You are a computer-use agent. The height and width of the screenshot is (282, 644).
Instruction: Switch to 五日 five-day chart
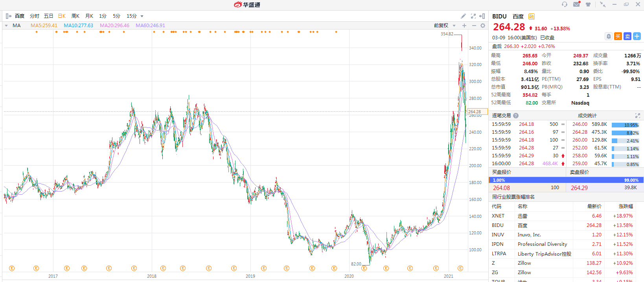48,16
